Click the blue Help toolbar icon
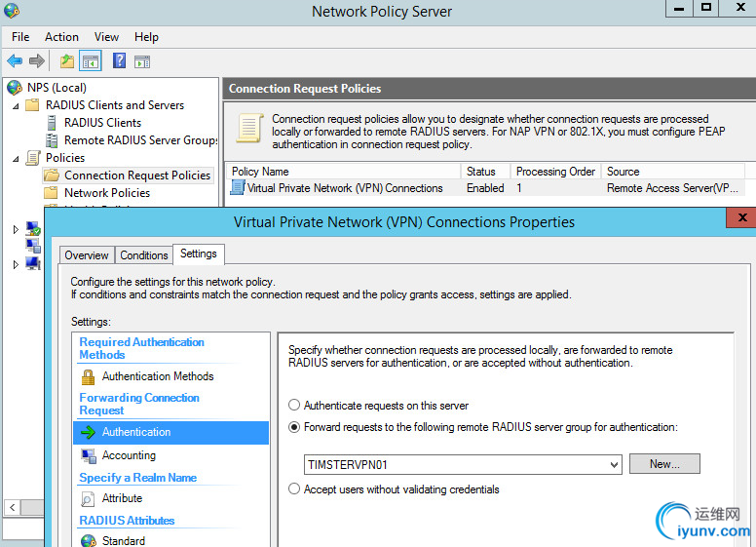 coord(119,61)
